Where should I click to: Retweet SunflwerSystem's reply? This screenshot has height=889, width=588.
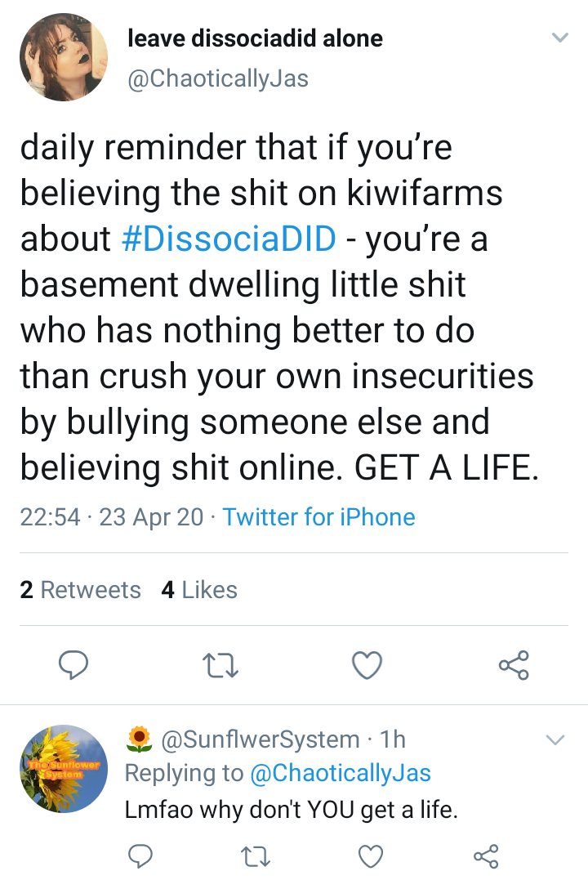pyautogui.click(x=256, y=856)
